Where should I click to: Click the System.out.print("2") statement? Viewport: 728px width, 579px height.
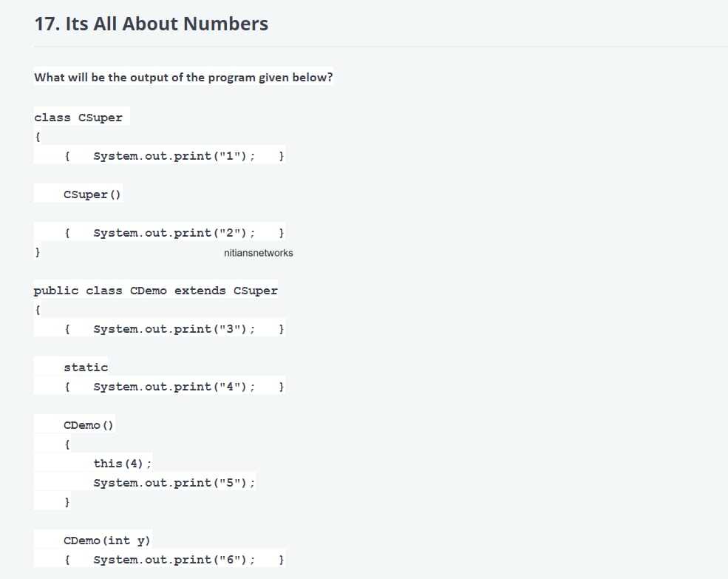point(174,233)
